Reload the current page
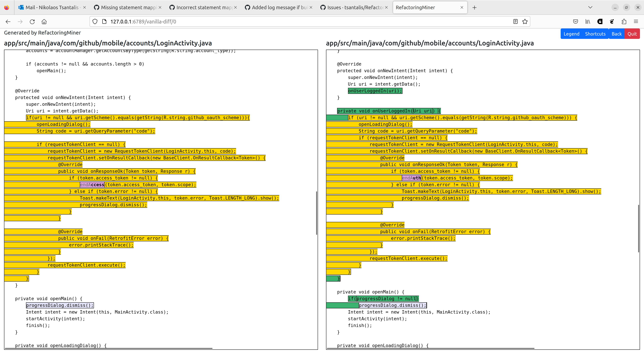The image size is (644, 362). click(x=32, y=22)
